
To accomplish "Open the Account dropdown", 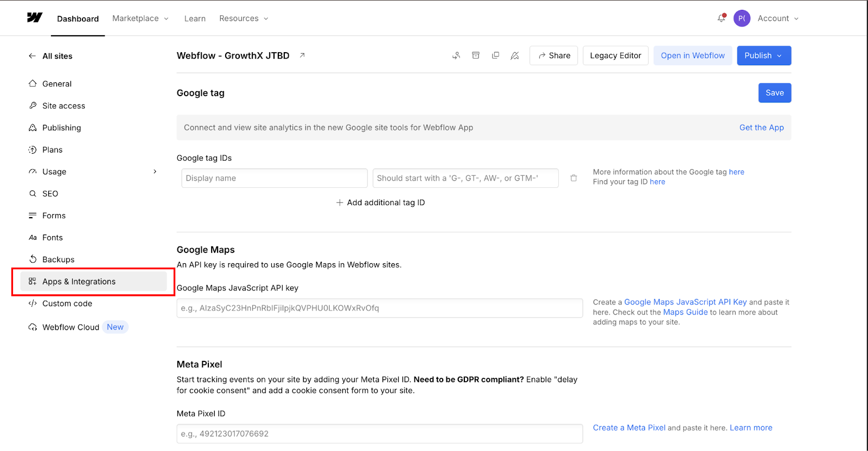I will pyautogui.click(x=778, y=18).
